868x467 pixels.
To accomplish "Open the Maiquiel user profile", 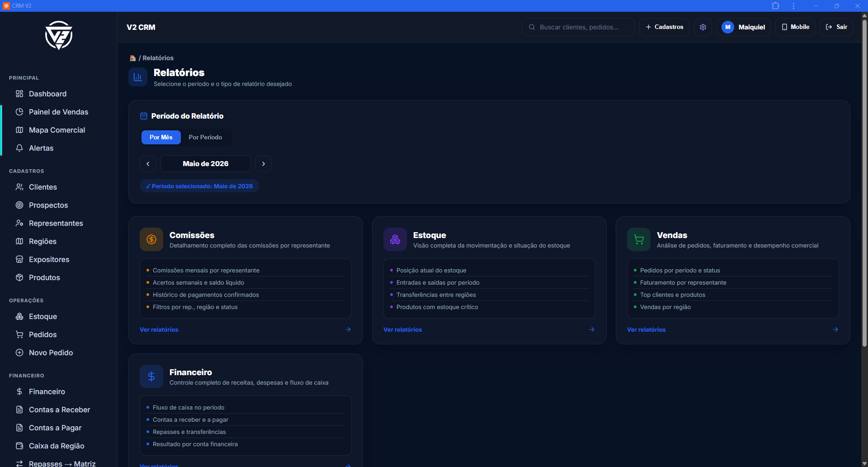I will click(744, 27).
